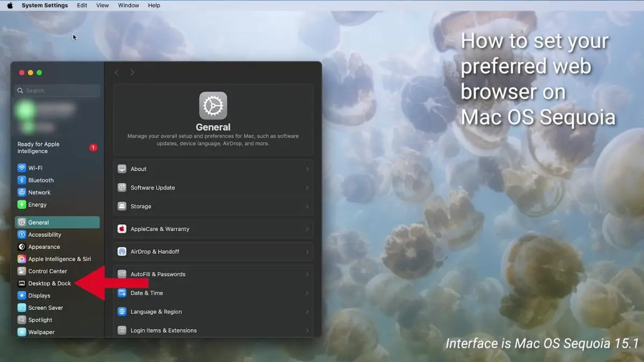The image size is (644, 362).
Task: Expand the Software Update row chevron
Action: tap(307, 188)
